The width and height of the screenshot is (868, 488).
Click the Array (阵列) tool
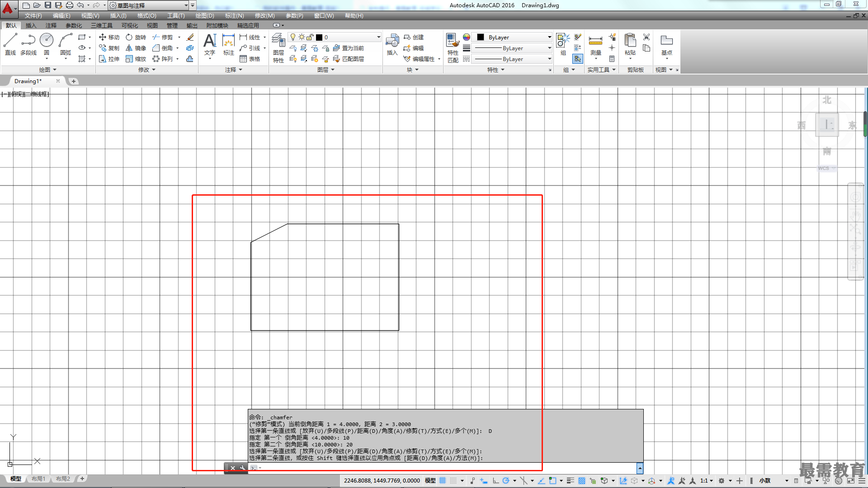point(162,59)
